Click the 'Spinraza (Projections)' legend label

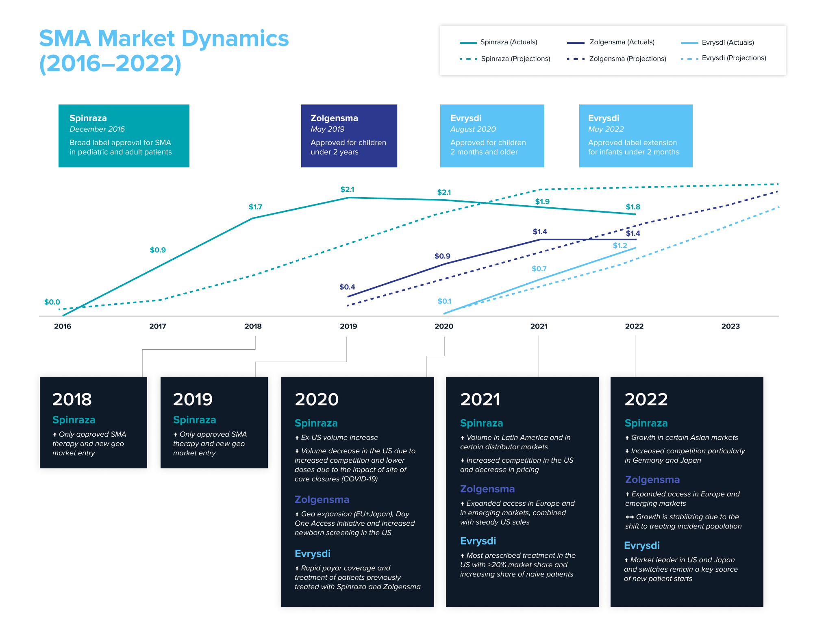(515, 59)
